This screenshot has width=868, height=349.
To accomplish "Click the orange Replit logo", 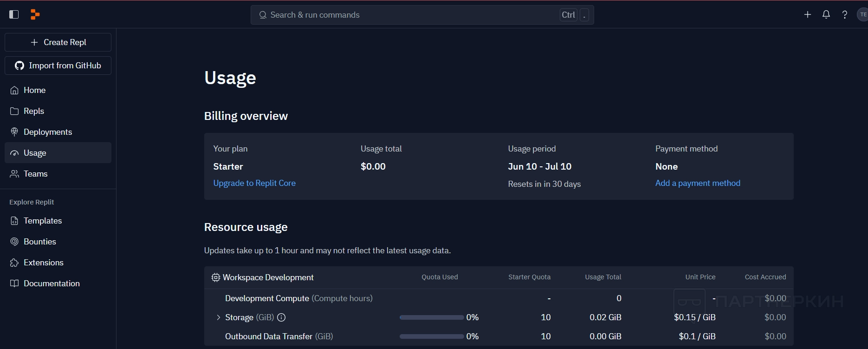I will click(x=35, y=14).
